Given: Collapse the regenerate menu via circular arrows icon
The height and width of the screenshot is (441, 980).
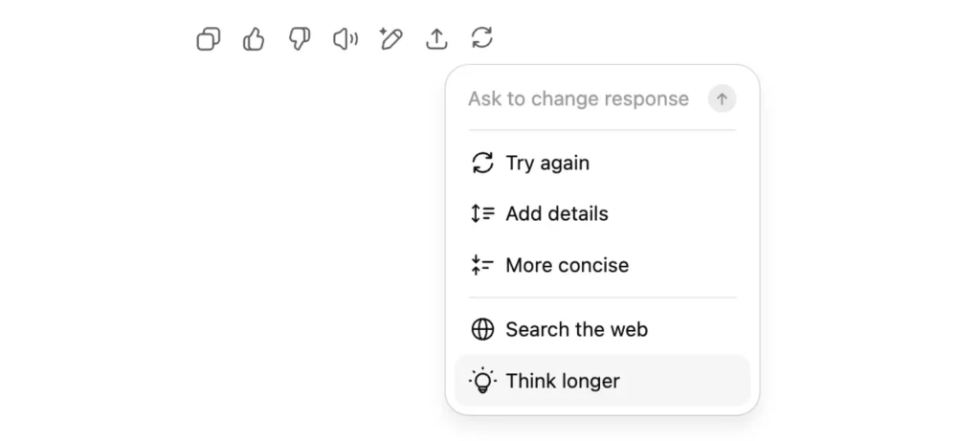Looking at the screenshot, I should (482, 38).
